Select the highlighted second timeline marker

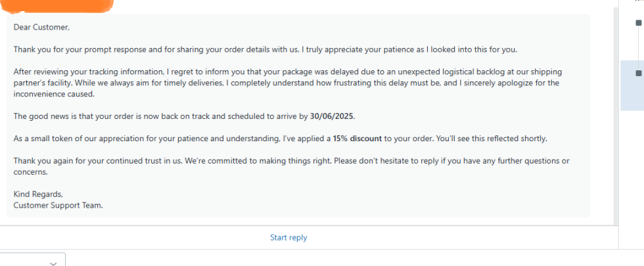coord(639,73)
